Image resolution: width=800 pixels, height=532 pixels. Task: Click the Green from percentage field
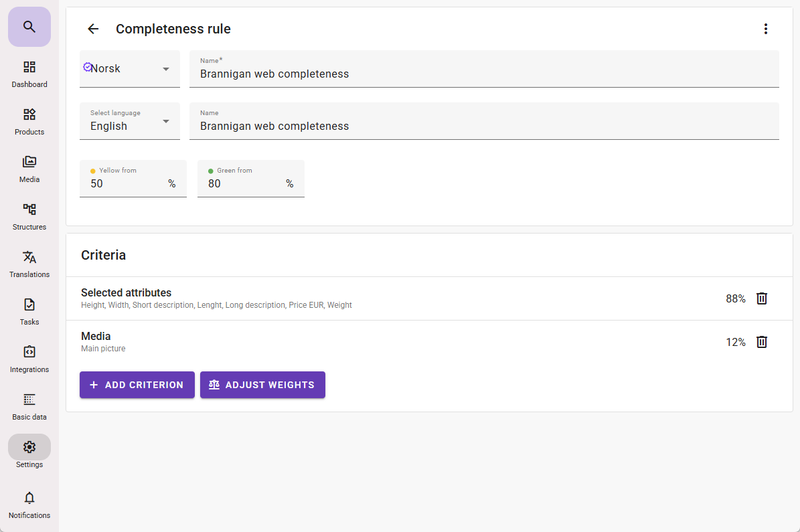[x=245, y=183]
